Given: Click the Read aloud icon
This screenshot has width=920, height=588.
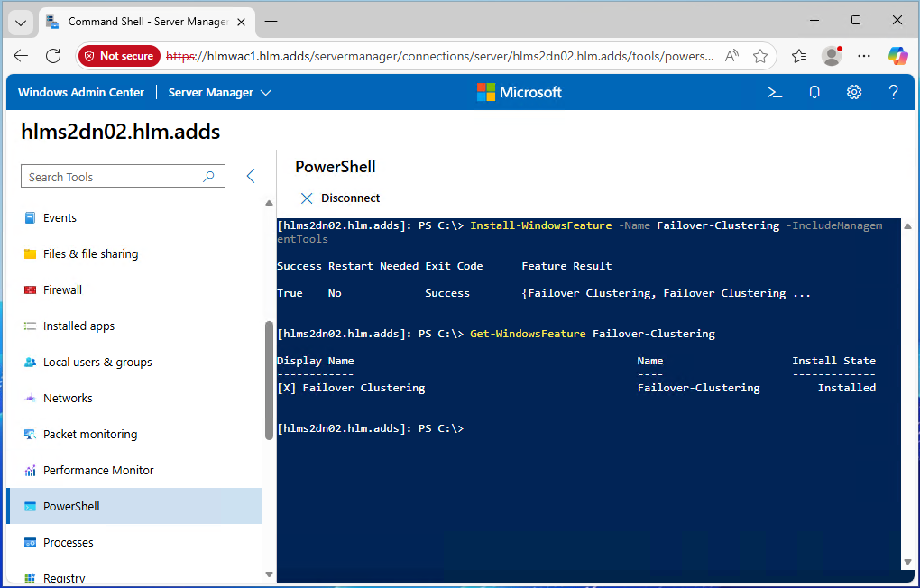Looking at the screenshot, I should (x=731, y=56).
